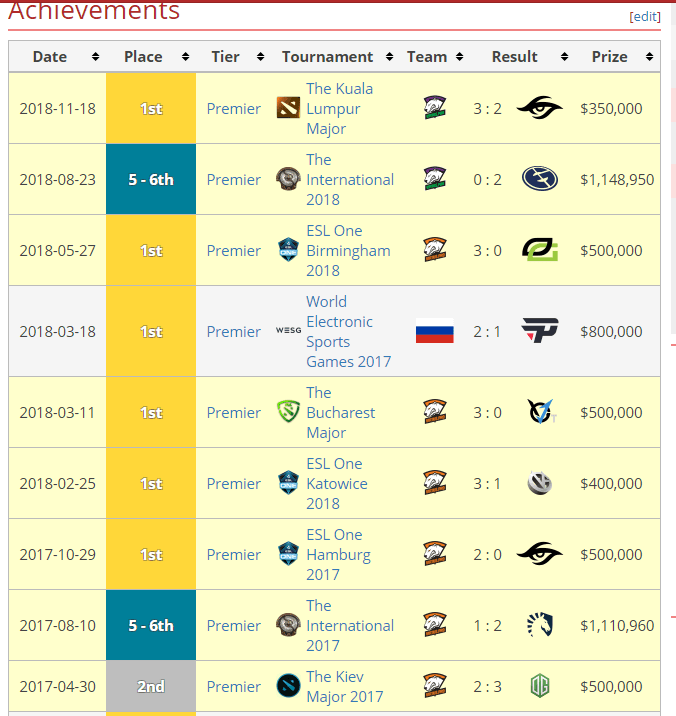
Task: Click the date 2018-05-27
Action: click(58, 251)
